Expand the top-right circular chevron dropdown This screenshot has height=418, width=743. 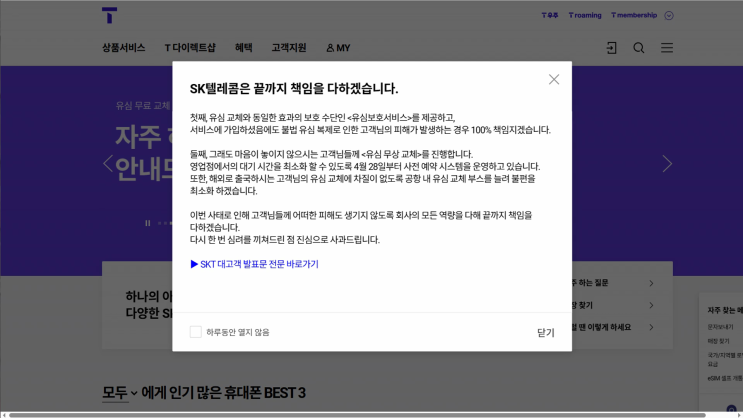(x=669, y=16)
